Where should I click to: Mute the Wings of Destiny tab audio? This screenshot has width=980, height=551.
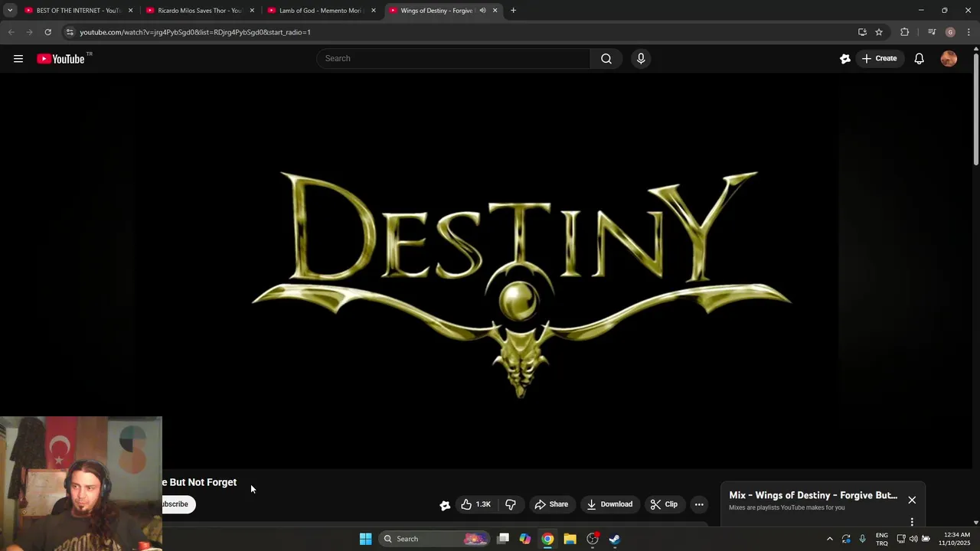[x=482, y=11]
